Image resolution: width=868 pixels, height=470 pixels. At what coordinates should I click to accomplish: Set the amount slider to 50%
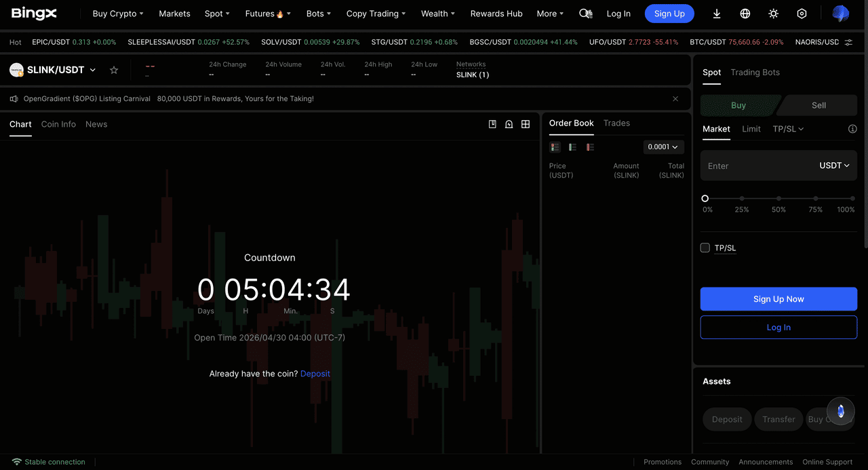pos(778,199)
